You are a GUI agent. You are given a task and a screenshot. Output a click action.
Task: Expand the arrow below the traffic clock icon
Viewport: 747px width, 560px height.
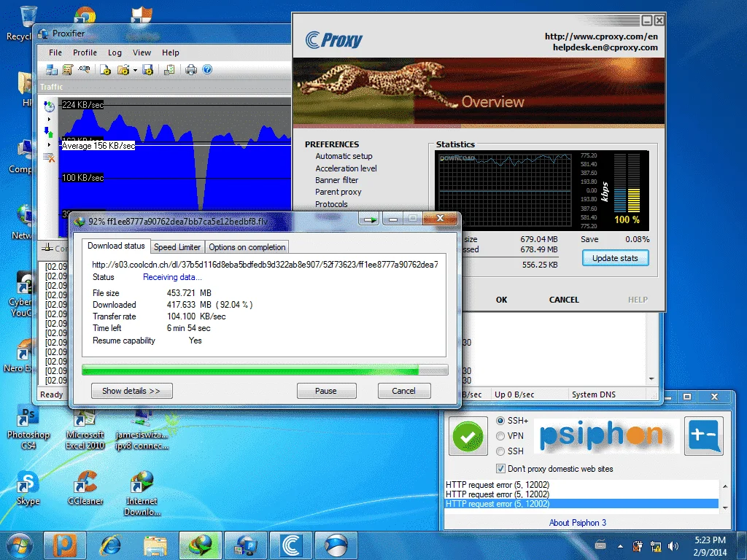tap(49, 119)
